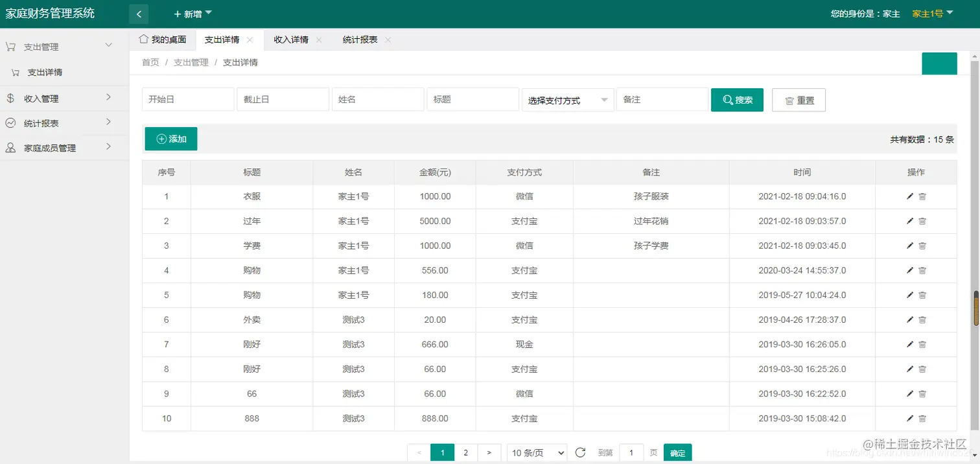Viewport: 980px width, 464px height.
Task: Open 支出详情 in the sidebar
Action: [x=45, y=73]
